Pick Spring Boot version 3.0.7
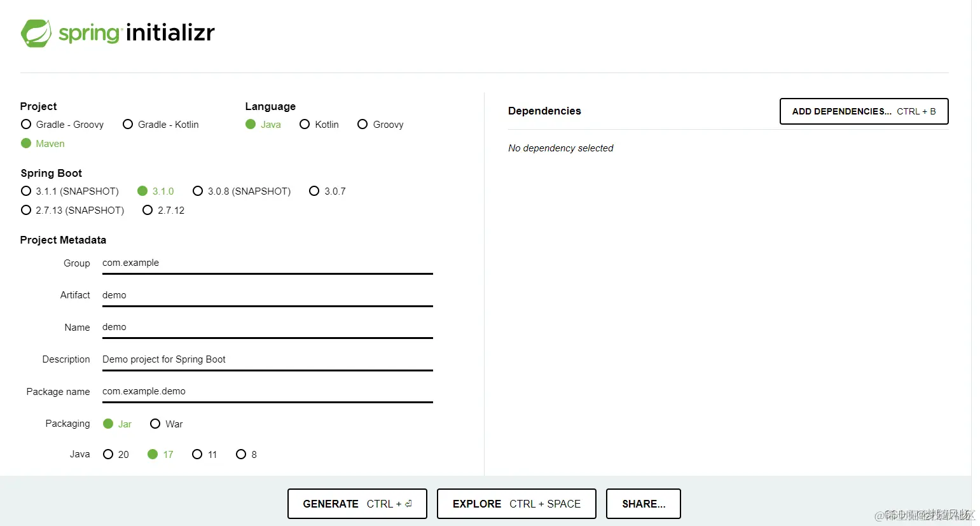Screen dimensions: 980x526 (328, 191)
